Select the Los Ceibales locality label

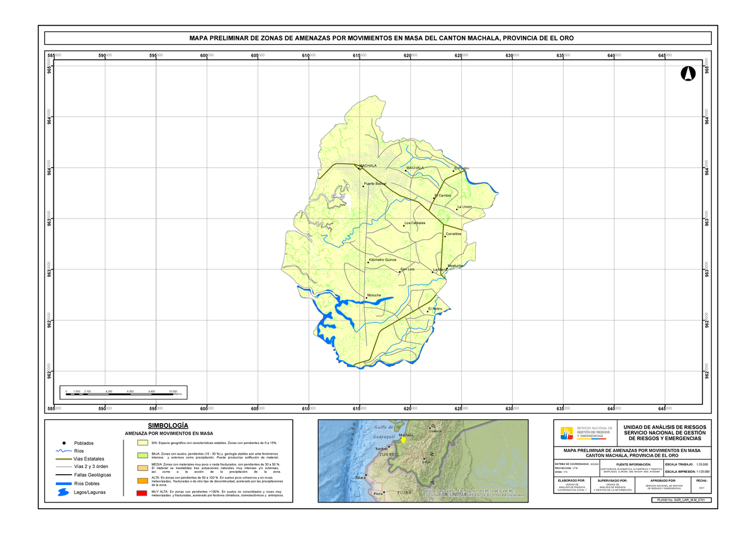coord(415,223)
